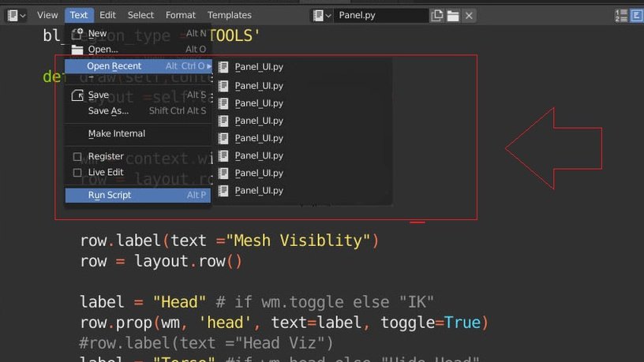Click the Save icon in menu
This screenshot has height=362, width=644.
coord(77,95)
